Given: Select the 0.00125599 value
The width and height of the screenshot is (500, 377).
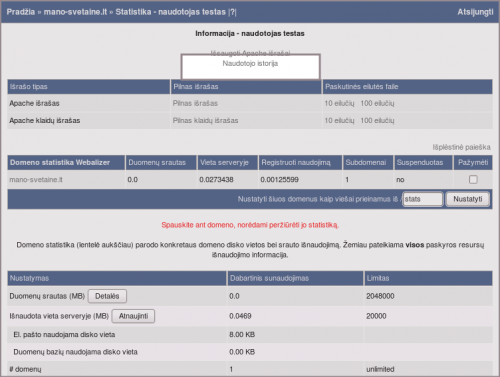Looking at the screenshot, I should point(279,180).
